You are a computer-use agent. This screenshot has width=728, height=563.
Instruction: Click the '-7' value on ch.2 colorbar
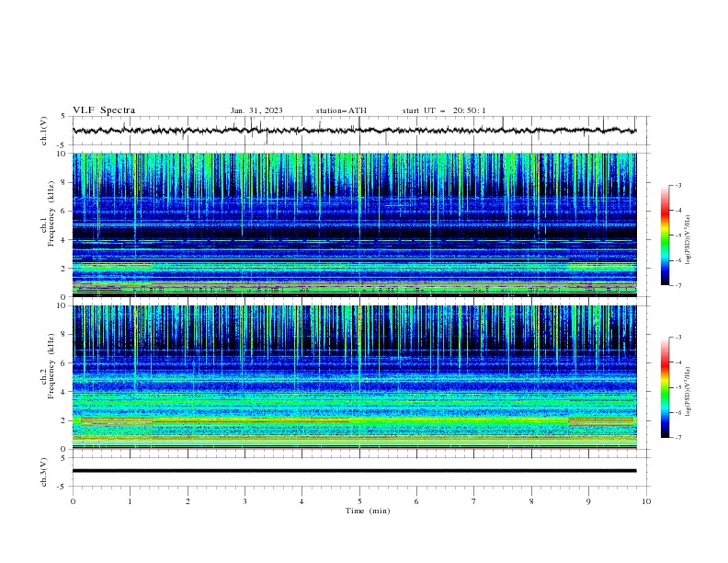[678, 438]
